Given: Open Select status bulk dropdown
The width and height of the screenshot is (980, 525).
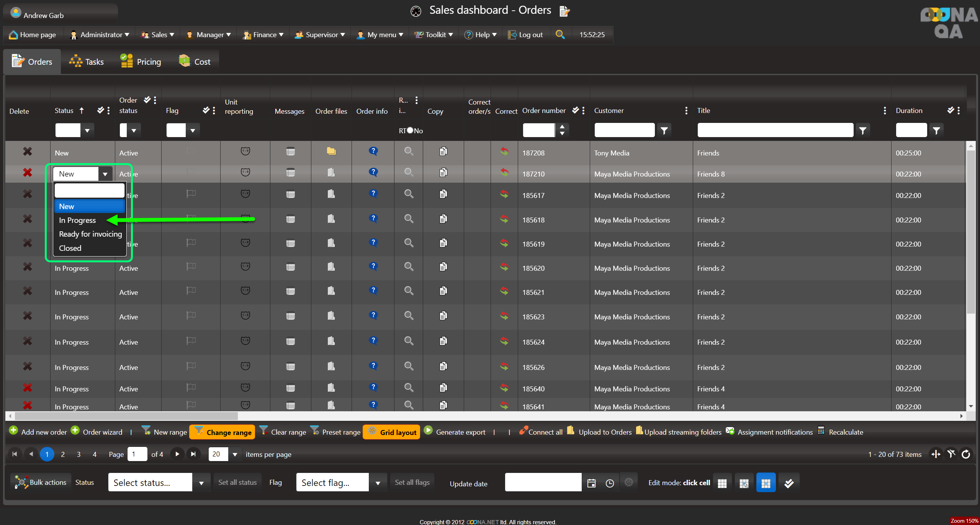Looking at the screenshot, I should point(201,483).
